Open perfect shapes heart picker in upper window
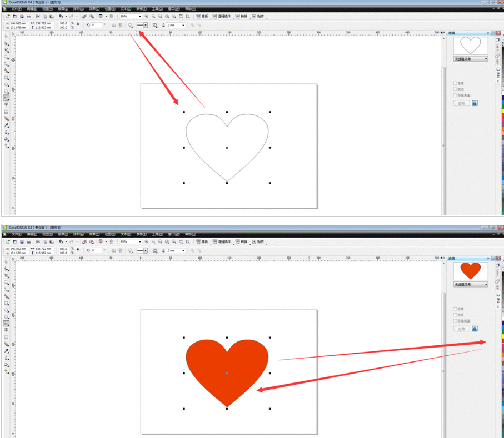Image resolution: width=504 pixels, height=438 pixels. click(130, 26)
